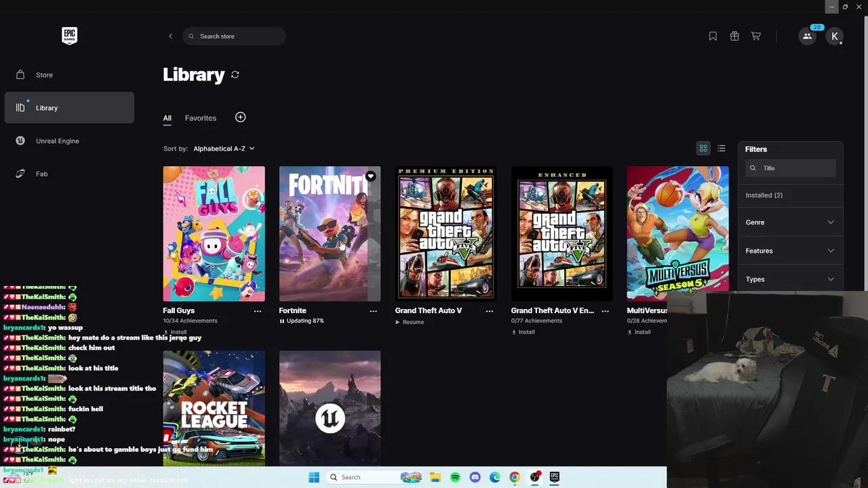Switch to the All tab

click(x=167, y=118)
